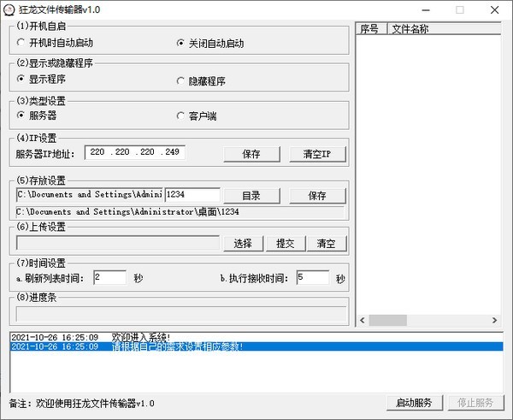
Task: Select the log line 欢迎进入系统!
Action: click(256, 337)
